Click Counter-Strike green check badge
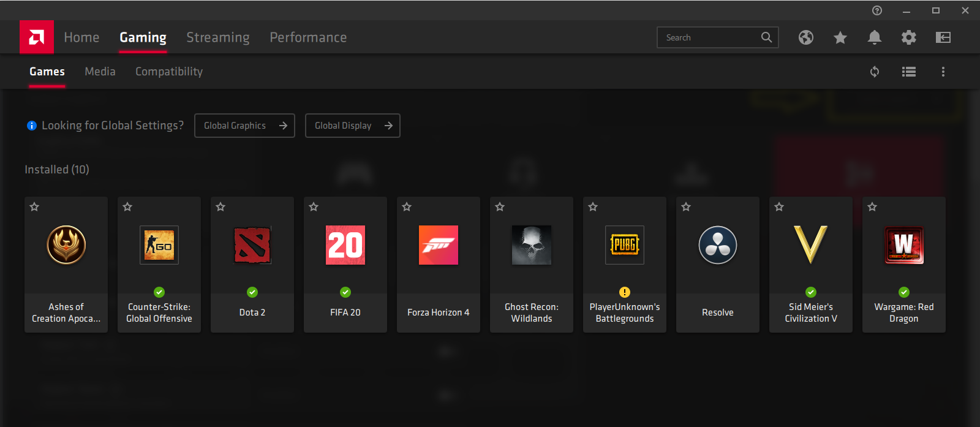 click(x=159, y=292)
